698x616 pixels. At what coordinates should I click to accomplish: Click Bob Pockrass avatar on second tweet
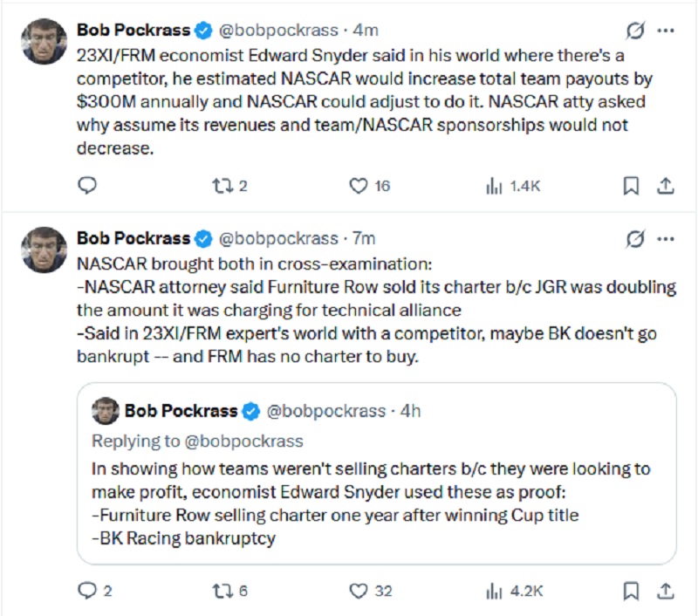click(43, 250)
